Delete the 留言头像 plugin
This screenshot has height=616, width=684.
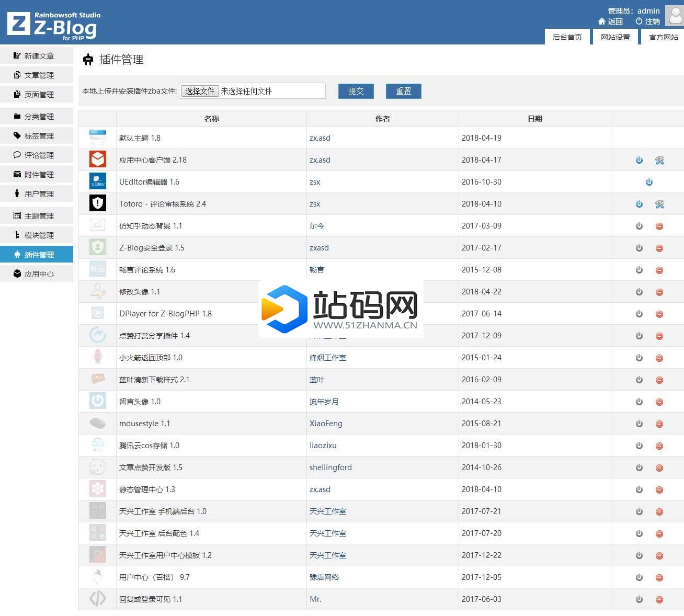coord(659,402)
